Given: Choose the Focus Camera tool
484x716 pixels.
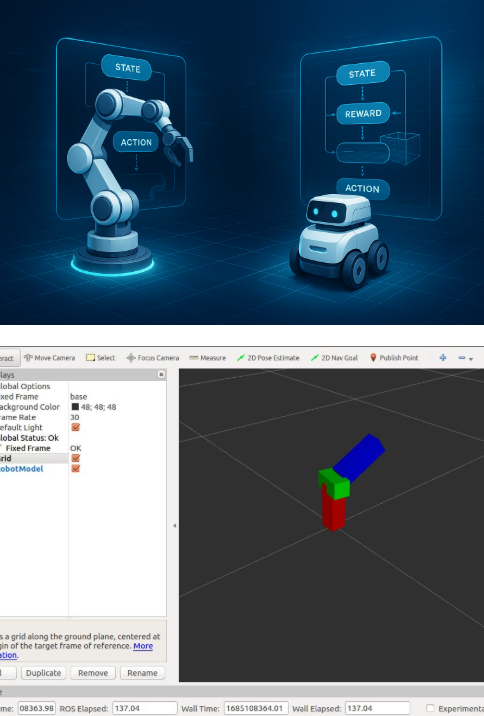Looking at the screenshot, I should point(153,358).
